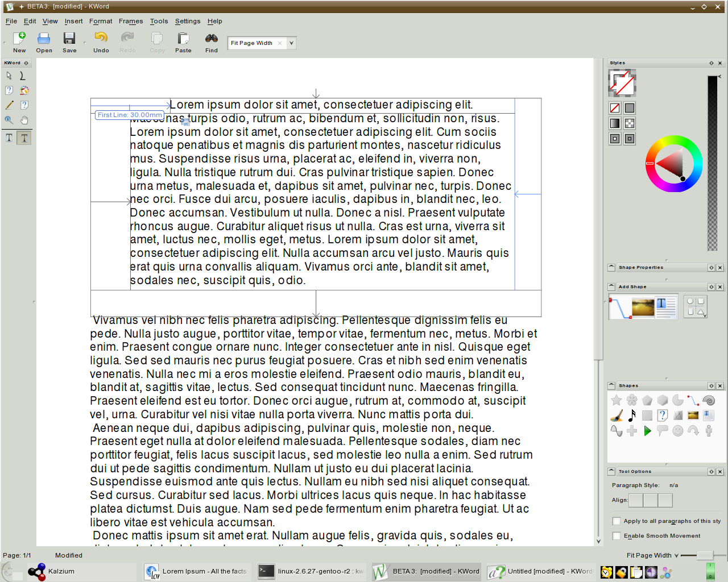Pick the spiral shape in Shapes panel
The width and height of the screenshot is (728, 582).
(709, 401)
